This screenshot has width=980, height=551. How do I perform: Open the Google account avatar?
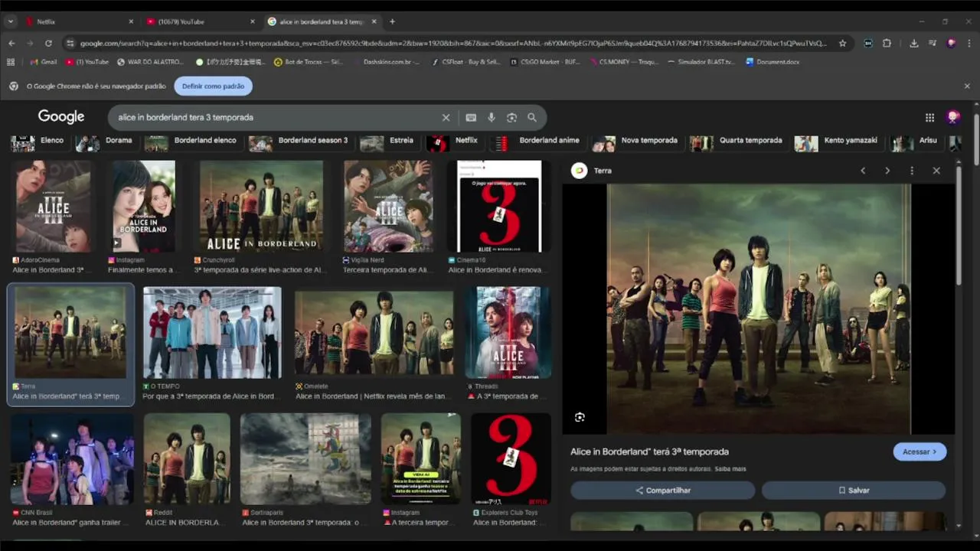coord(953,117)
